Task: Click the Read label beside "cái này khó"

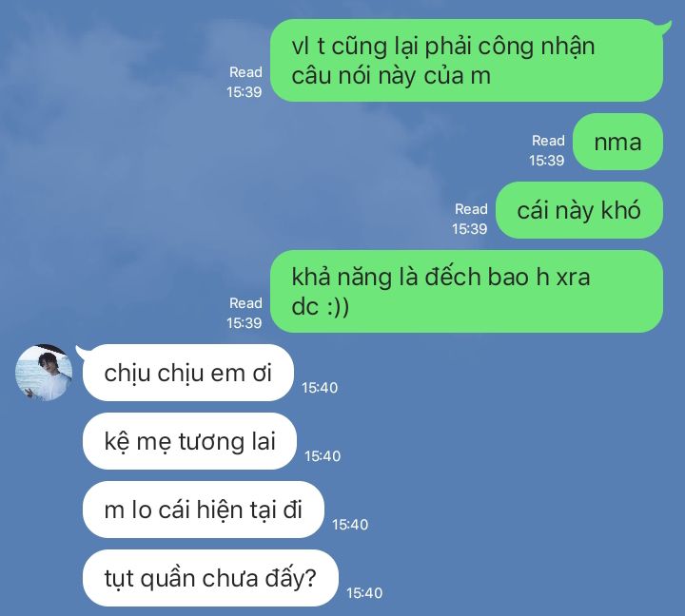Action: [471, 209]
